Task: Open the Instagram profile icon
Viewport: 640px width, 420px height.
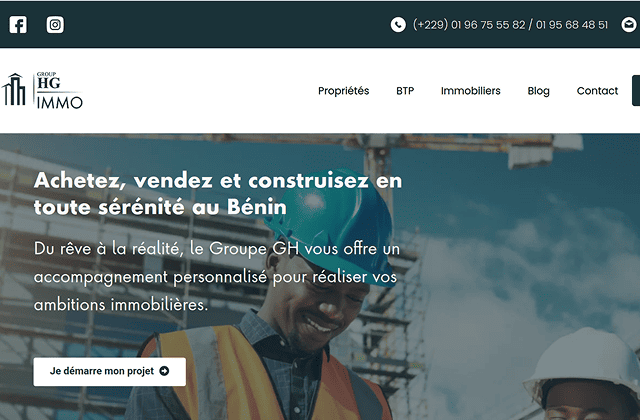Action: pos(55,24)
